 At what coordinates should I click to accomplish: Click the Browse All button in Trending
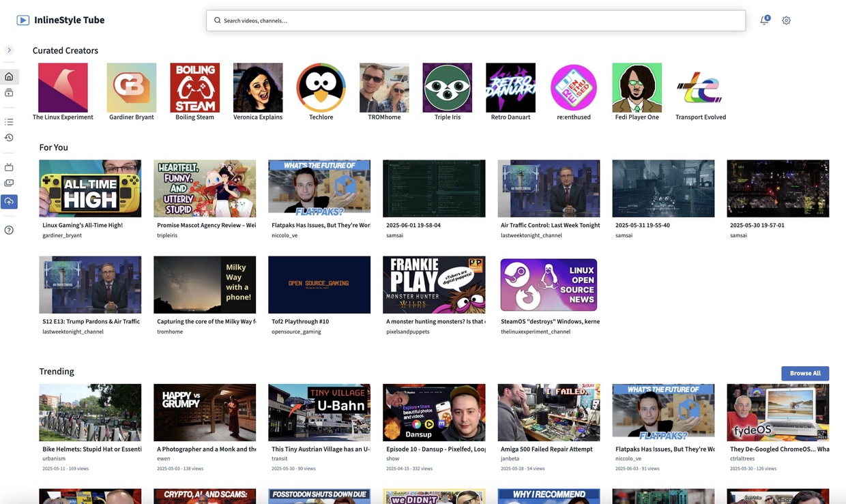pos(805,373)
